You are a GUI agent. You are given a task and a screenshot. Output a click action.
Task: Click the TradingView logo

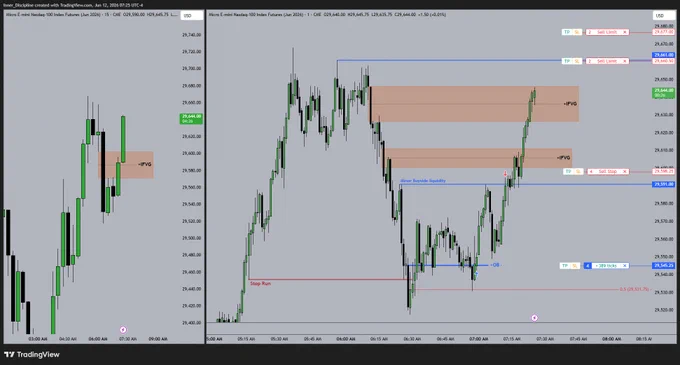click(32, 355)
